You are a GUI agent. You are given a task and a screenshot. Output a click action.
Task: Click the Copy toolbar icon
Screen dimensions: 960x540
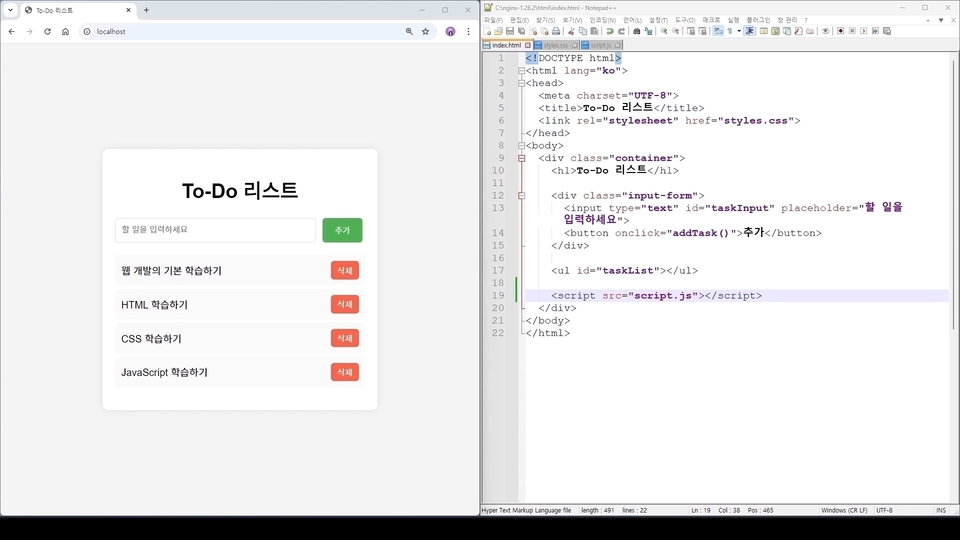(583, 31)
